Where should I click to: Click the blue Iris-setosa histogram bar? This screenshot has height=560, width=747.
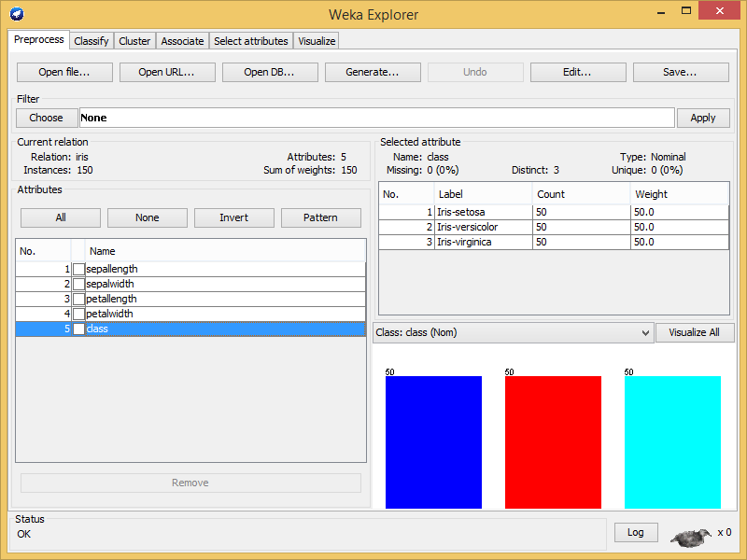(x=433, y=442)
